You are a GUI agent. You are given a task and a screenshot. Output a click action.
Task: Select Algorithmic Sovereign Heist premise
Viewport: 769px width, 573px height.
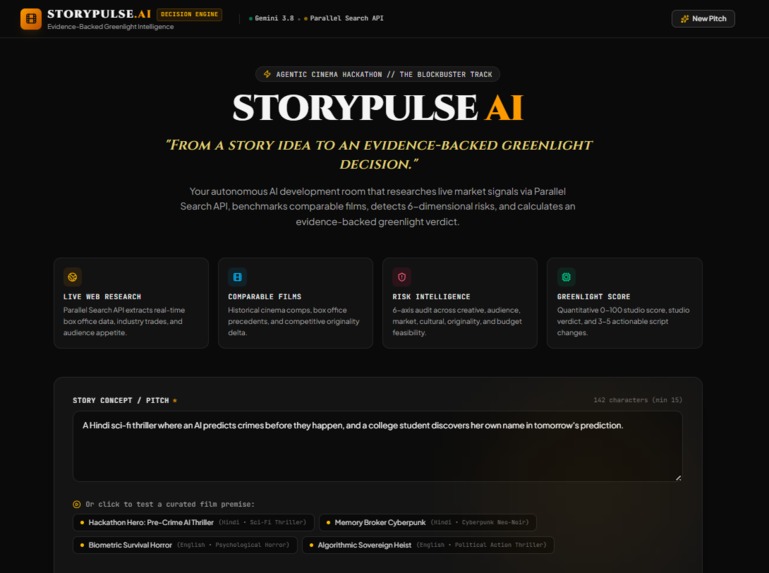[x=428, y=545]
